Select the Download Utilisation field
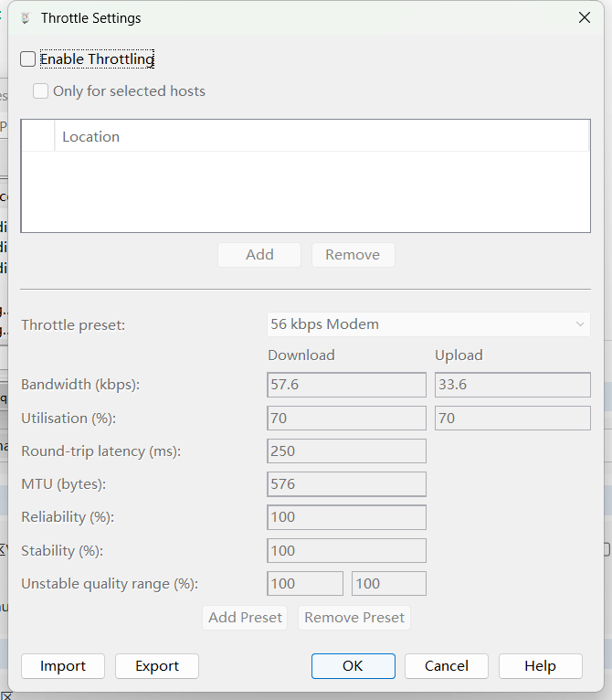 pyautogui.click(x=346, y=419)
